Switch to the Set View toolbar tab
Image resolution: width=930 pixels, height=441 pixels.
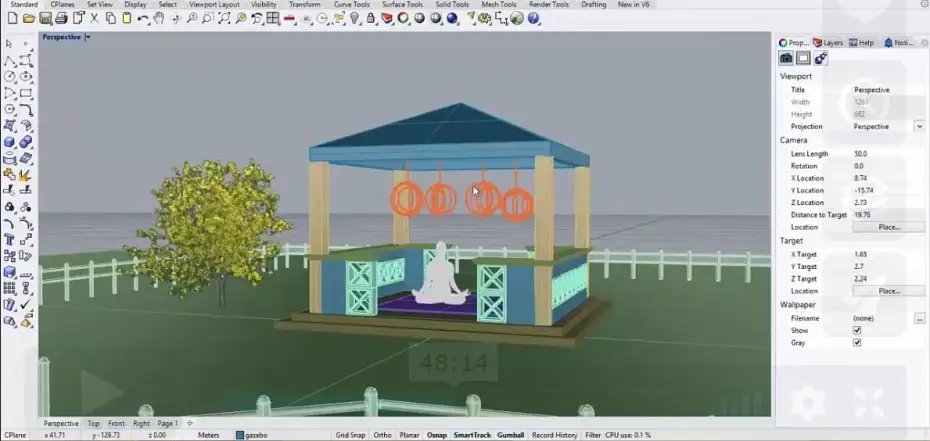pyautogui.click(x=100, y=4)
